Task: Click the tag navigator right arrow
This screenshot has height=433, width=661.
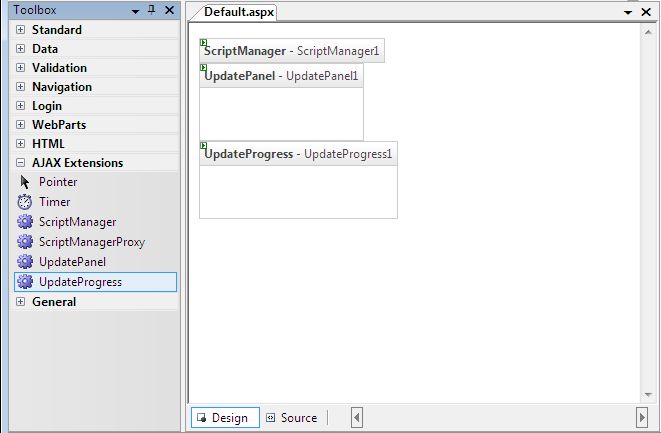Action: [x=642, y=417]
